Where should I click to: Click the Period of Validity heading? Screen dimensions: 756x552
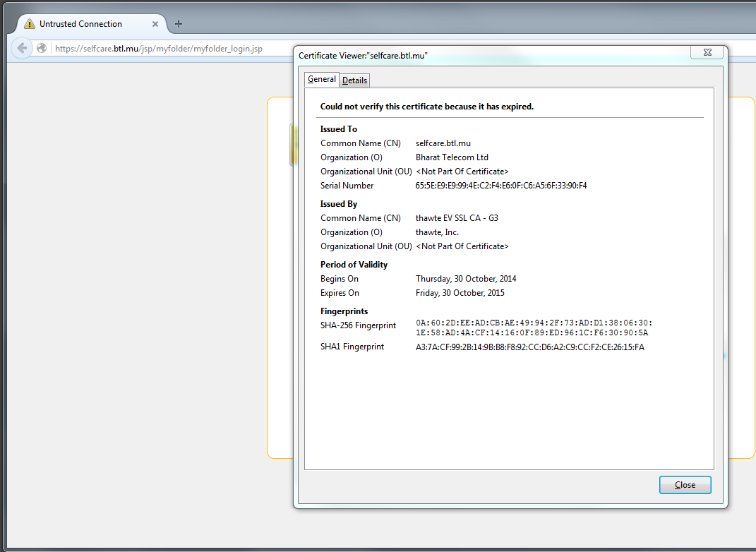(x=354, y=265)
